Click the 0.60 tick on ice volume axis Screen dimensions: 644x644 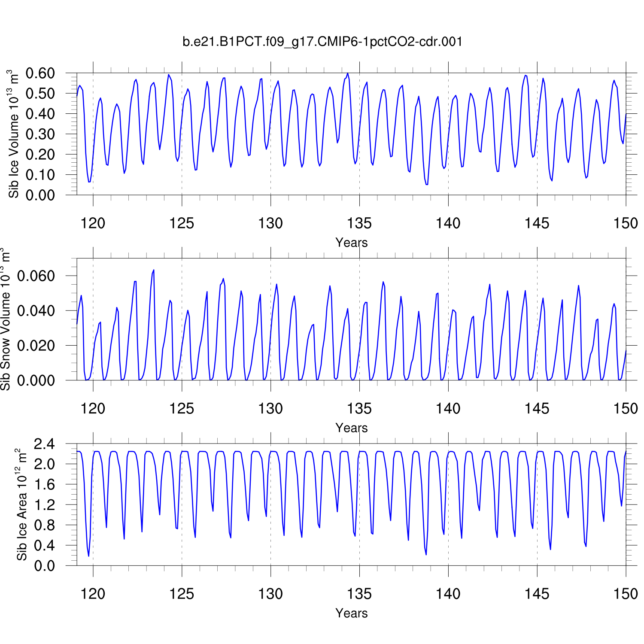[40, 73]
